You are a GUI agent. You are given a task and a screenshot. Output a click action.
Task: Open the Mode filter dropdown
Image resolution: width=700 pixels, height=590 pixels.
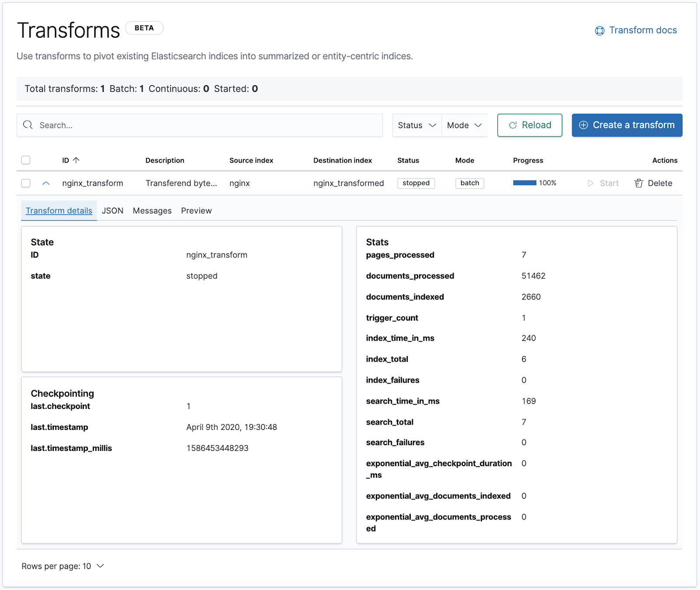pos(465,125)
